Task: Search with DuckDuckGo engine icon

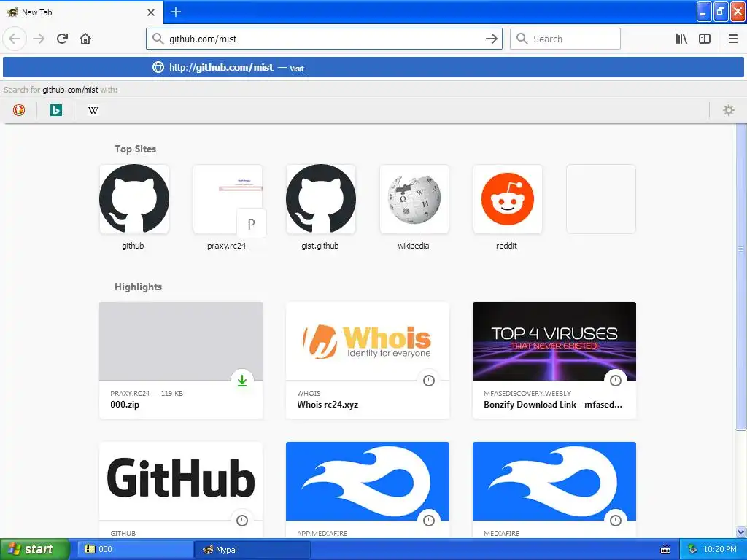Action: tap(18, 110)
